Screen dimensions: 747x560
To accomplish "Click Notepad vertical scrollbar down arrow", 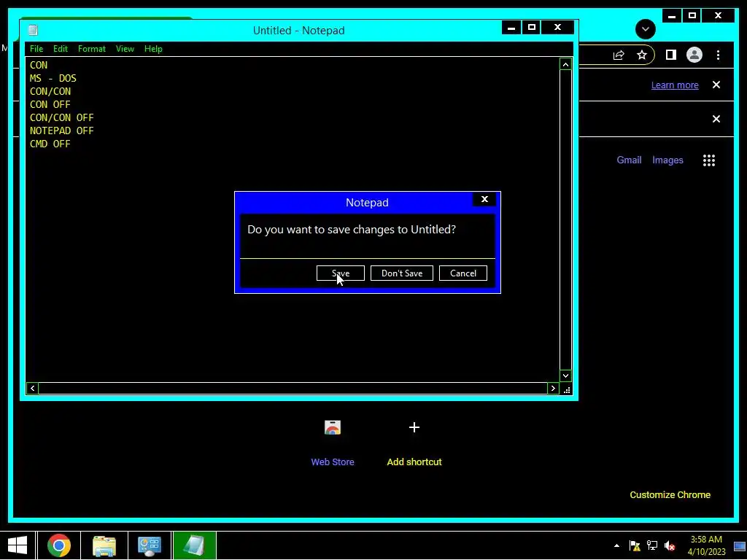I will tap(565, 376).
